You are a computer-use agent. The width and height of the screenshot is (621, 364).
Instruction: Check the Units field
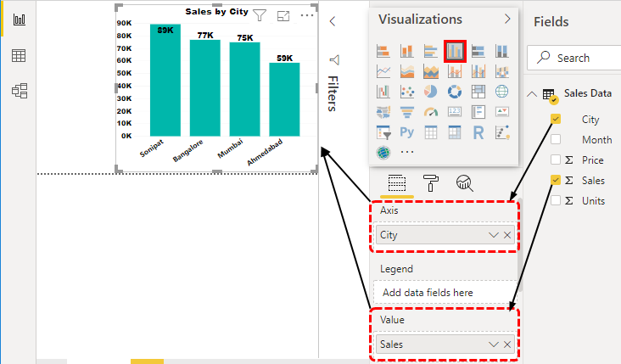click(x=556, y=200)
